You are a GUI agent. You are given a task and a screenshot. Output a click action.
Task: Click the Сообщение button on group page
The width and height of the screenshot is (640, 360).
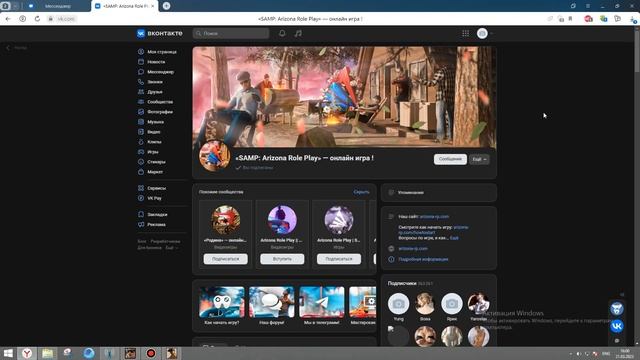click(450, 159)
